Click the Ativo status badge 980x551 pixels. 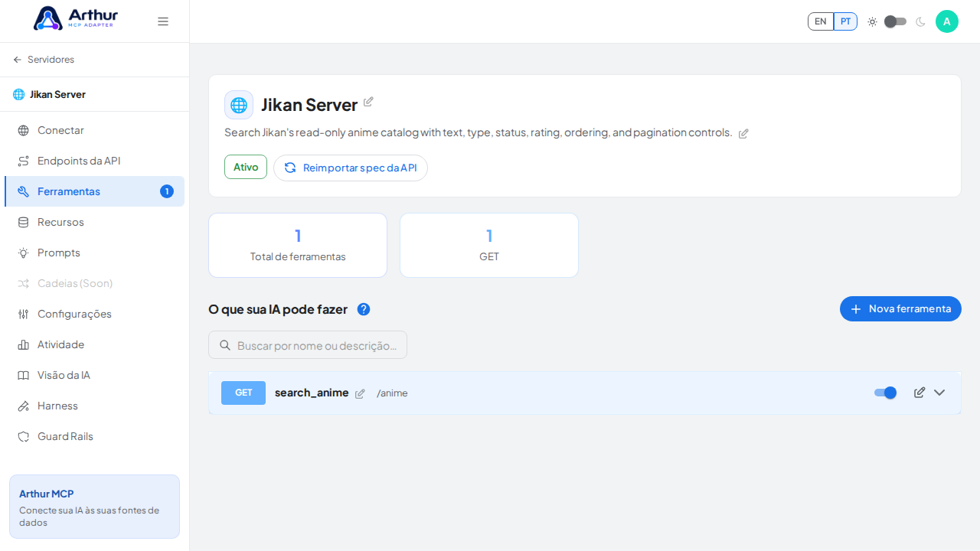(x=246, y=167)
